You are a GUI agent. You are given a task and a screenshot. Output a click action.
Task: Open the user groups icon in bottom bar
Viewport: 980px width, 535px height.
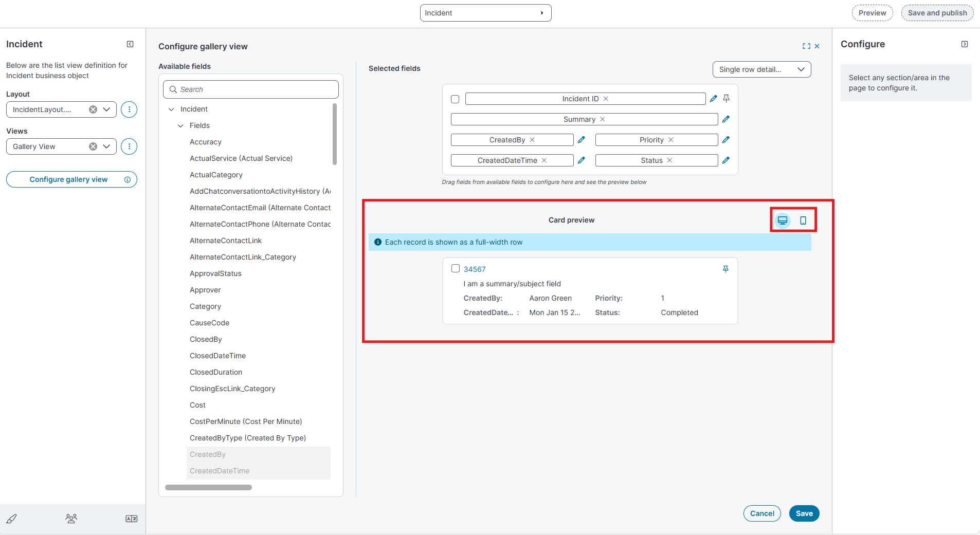pyautogui.click(x=71, y=519)
